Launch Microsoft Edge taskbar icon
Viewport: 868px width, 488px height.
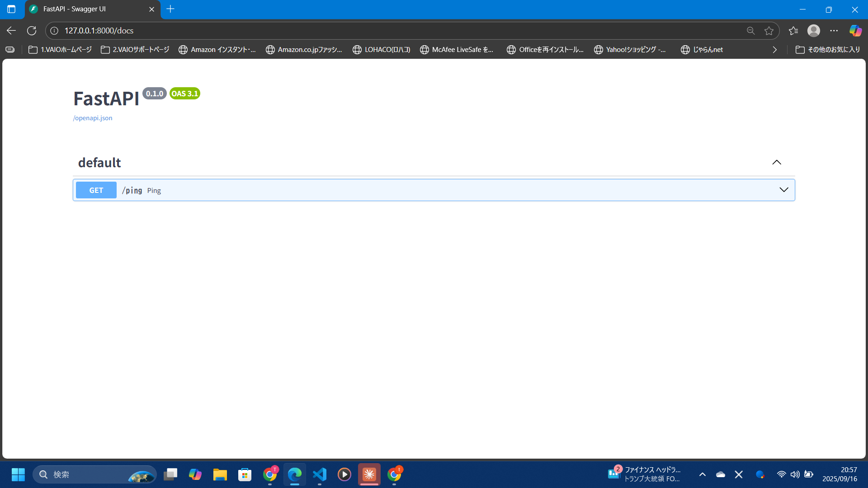[x=294, y=474]
